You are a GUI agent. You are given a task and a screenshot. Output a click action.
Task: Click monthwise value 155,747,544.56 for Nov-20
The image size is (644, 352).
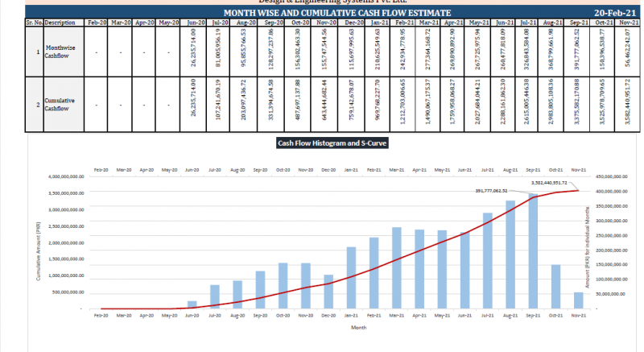tap(324, 48)
